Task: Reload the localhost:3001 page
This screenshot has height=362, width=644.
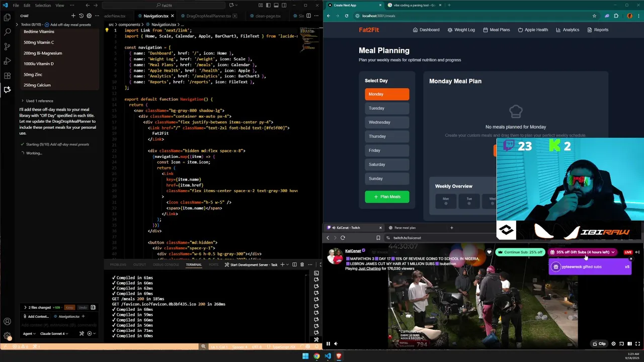Action: [x=346, y=16]
